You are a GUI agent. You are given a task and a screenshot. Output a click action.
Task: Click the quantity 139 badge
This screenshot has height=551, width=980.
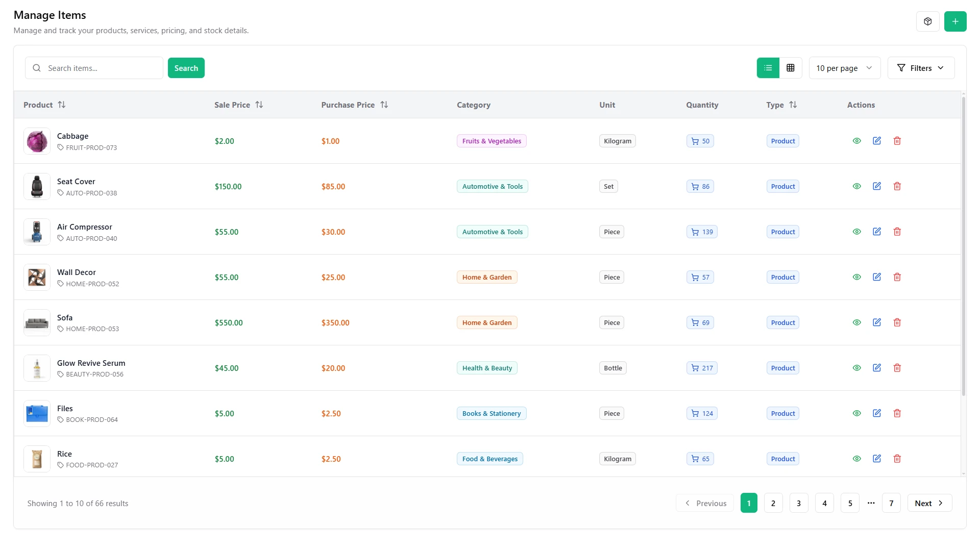point(702,232)
